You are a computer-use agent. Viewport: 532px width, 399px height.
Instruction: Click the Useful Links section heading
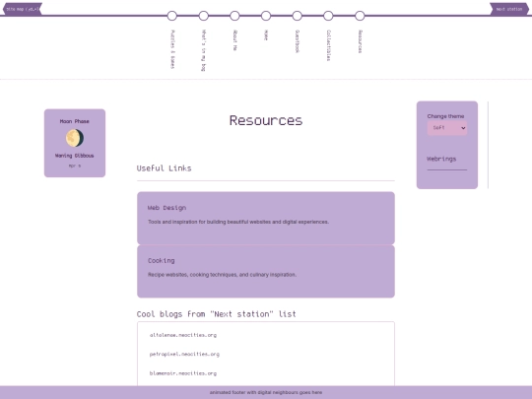coord(164,168)
